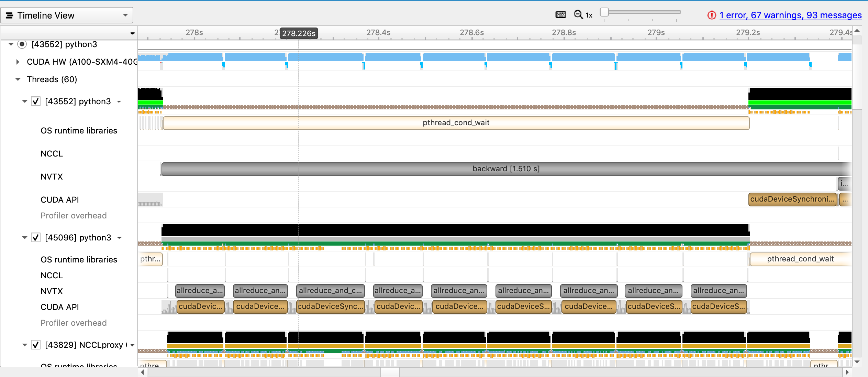Toggle the [43552] python3 thread checkbox

pyautogui.click(x=35, y=101)
